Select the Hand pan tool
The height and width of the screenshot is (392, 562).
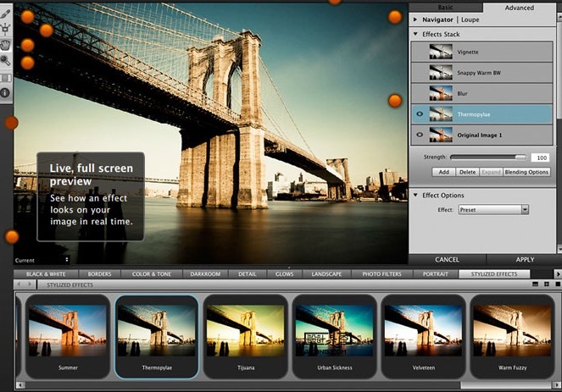point(6,45)
